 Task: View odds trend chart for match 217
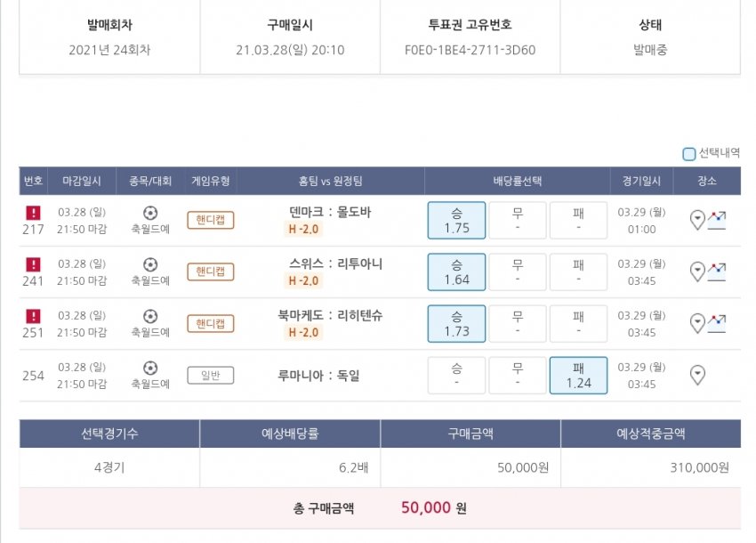tap(717, 218)
